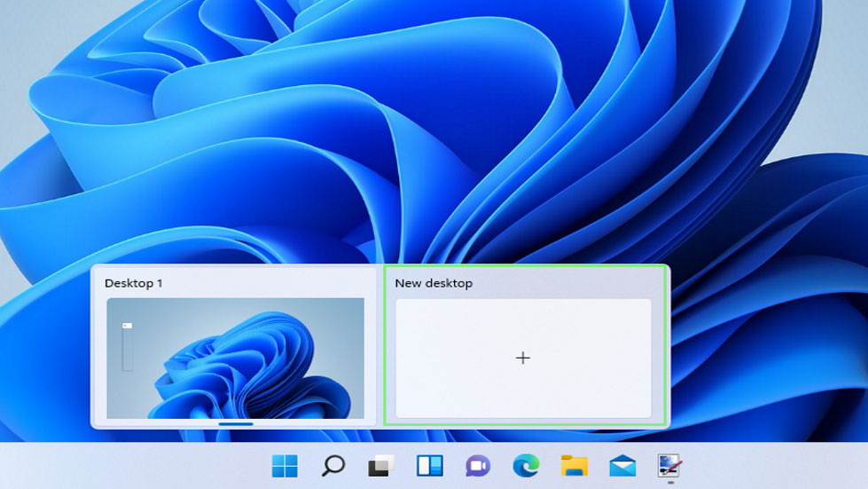Click the Task View taskbar icon

click(x=381, y=466)
